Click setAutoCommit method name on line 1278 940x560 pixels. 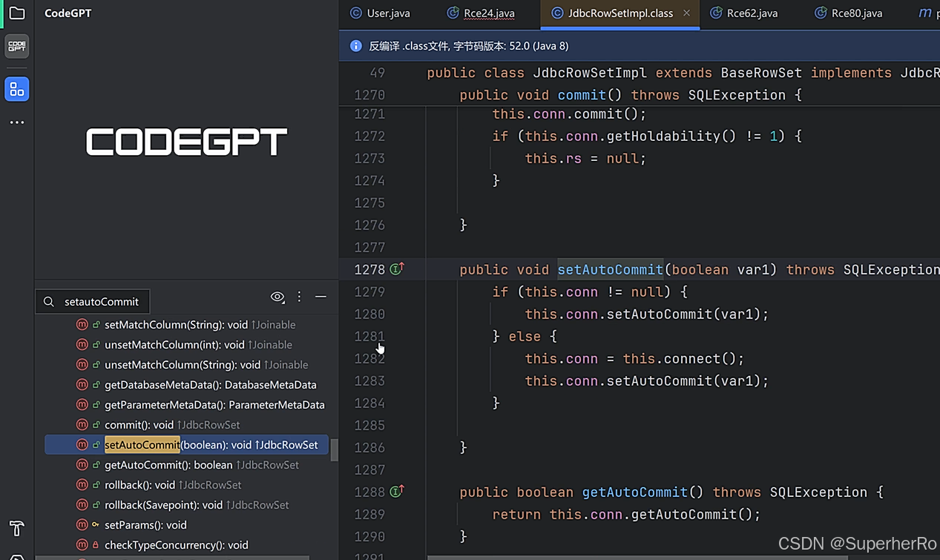(x=611, y=269)
